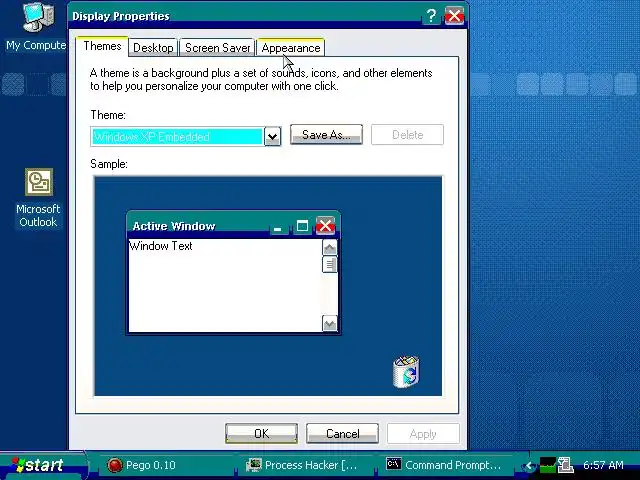
Task: Click the Save As... button
Action: [x=326, y=135]
